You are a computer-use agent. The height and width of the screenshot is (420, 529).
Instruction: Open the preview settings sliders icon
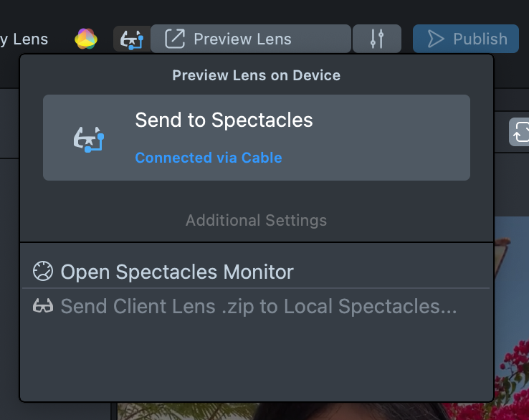tap(377, 39)
